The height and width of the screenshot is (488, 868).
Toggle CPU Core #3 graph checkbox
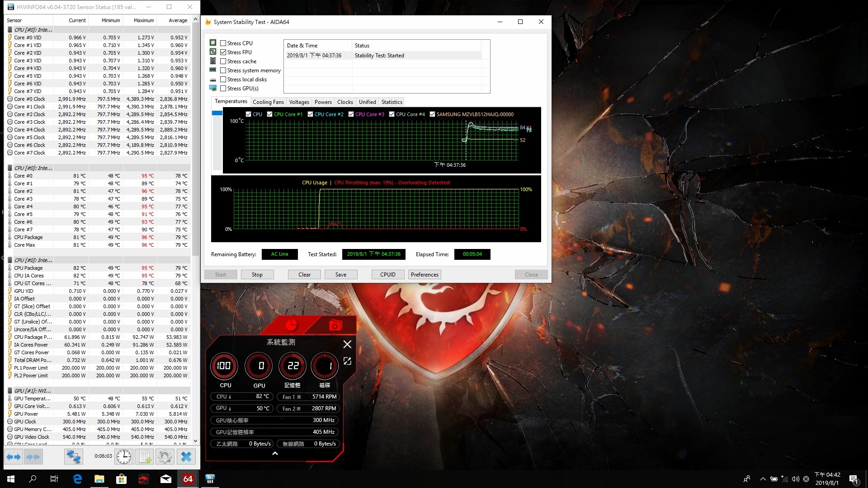tap(351, 114)
